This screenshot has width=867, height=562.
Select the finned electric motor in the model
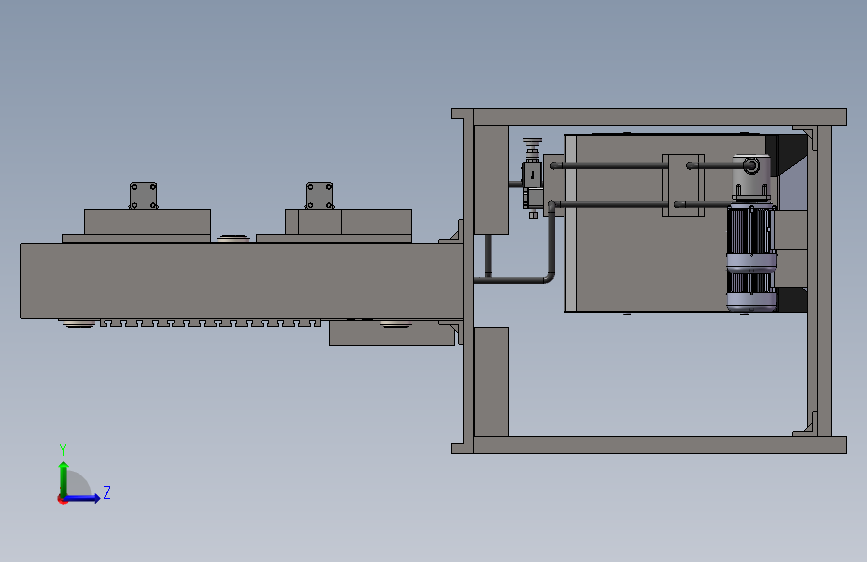point(751,257)
